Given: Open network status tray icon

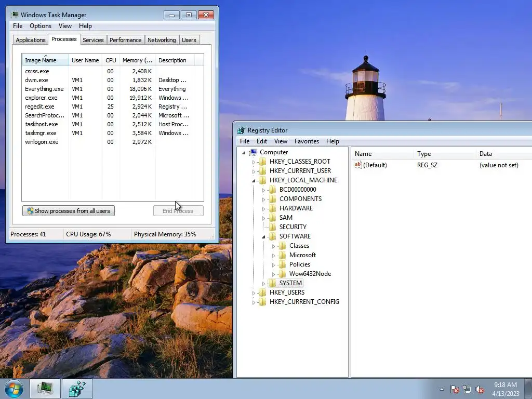Looking at the screenshot, I should 467,389.
